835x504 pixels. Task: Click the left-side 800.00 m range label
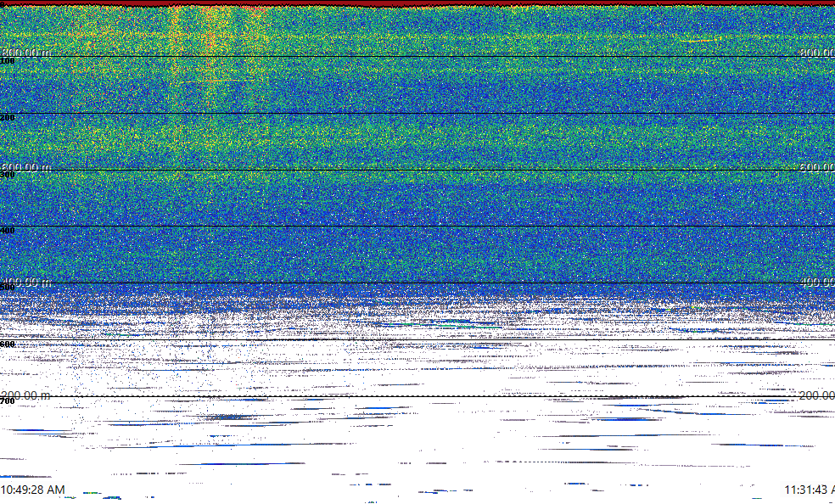click(x=26, y=52)
